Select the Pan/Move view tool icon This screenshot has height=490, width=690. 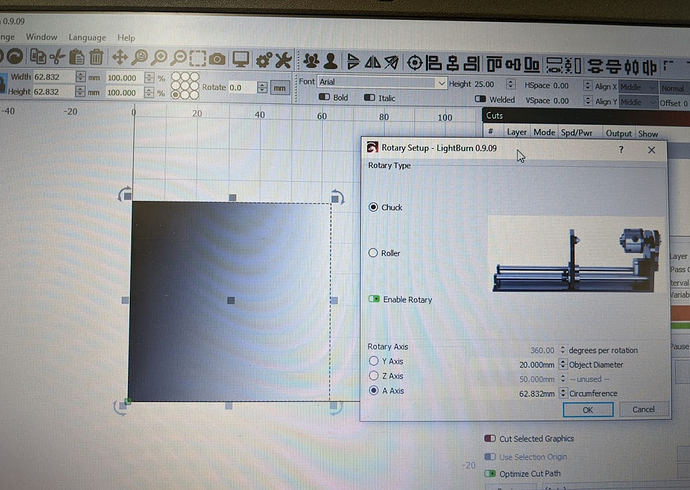pos(120,59)
